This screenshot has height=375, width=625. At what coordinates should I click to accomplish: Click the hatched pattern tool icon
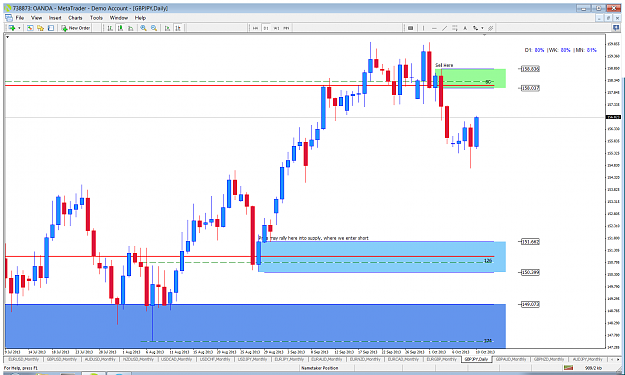pos(491,28)
